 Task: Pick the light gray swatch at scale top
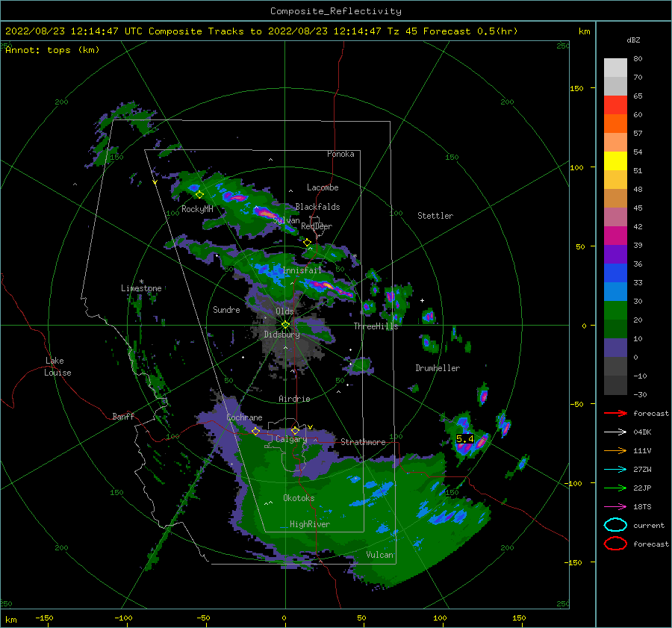click(x=615, y=68)
